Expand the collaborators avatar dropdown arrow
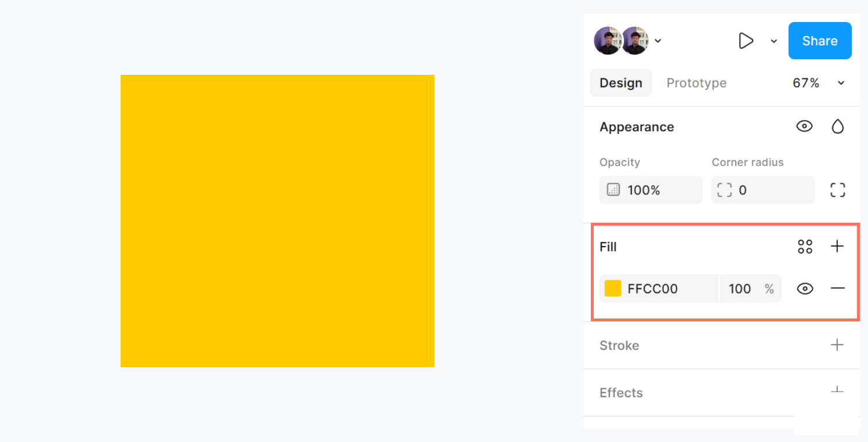The width and height of the screenshot is (868, 442). tap(658, 41)
